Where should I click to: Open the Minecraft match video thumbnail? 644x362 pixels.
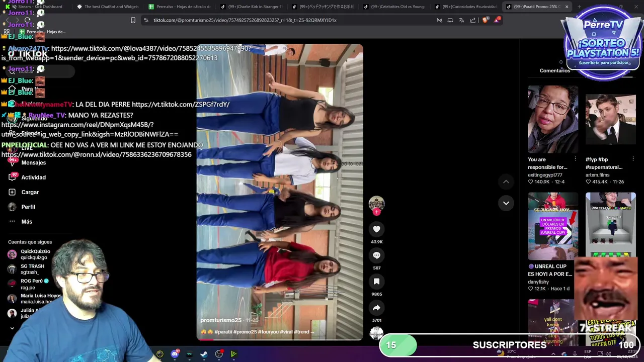click(x=611, y=226)
